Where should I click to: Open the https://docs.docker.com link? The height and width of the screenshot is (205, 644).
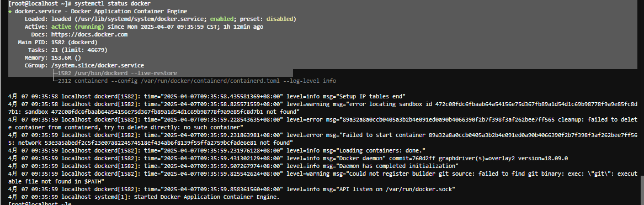coord(89,35)
